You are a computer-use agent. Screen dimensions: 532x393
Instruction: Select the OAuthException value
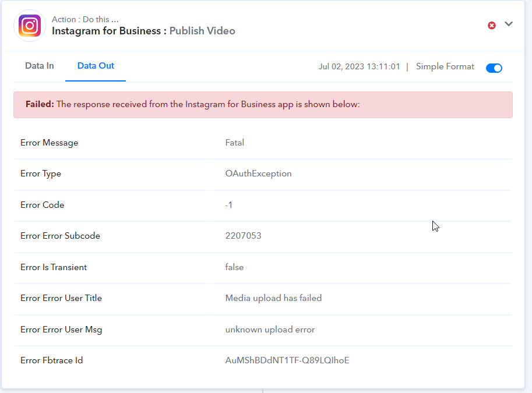point(258,174)
